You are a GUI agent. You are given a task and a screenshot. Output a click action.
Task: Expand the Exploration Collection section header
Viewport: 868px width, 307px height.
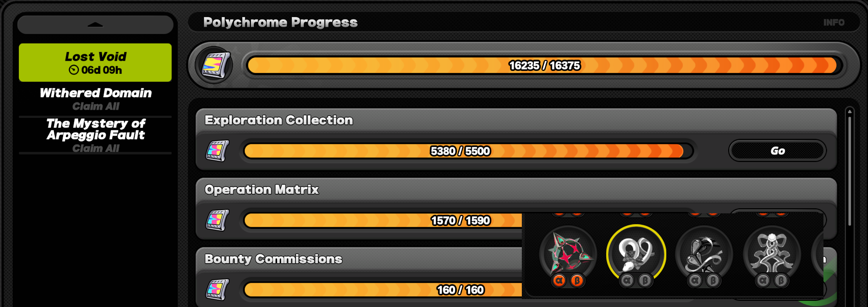(516, 120)
